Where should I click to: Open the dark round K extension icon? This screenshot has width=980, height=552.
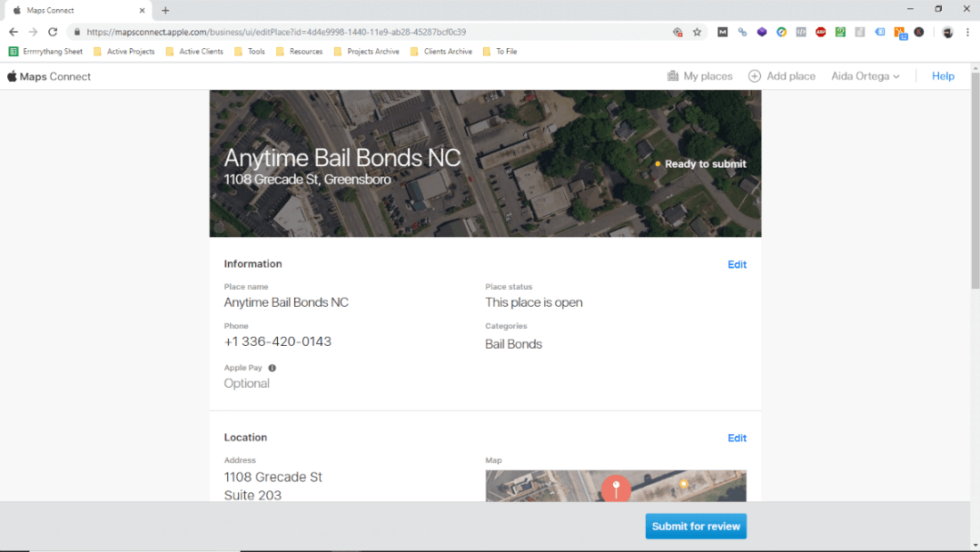point(919,32)
